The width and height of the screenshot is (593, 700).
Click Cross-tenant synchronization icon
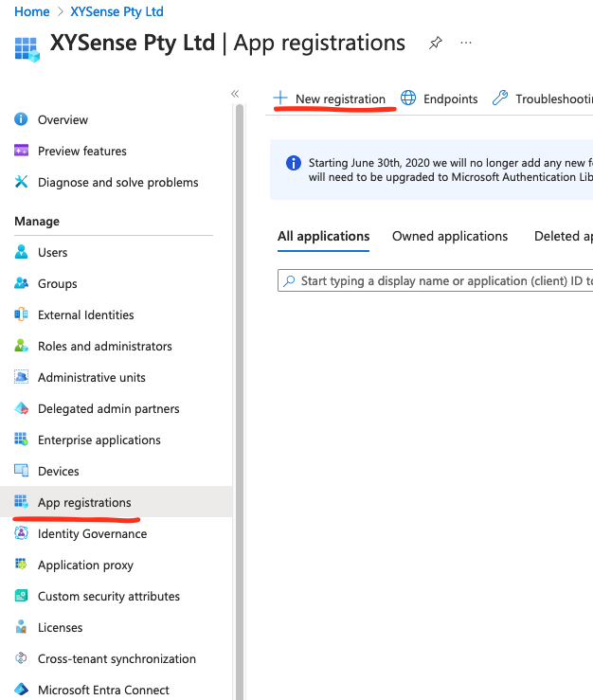coord(21,658)
